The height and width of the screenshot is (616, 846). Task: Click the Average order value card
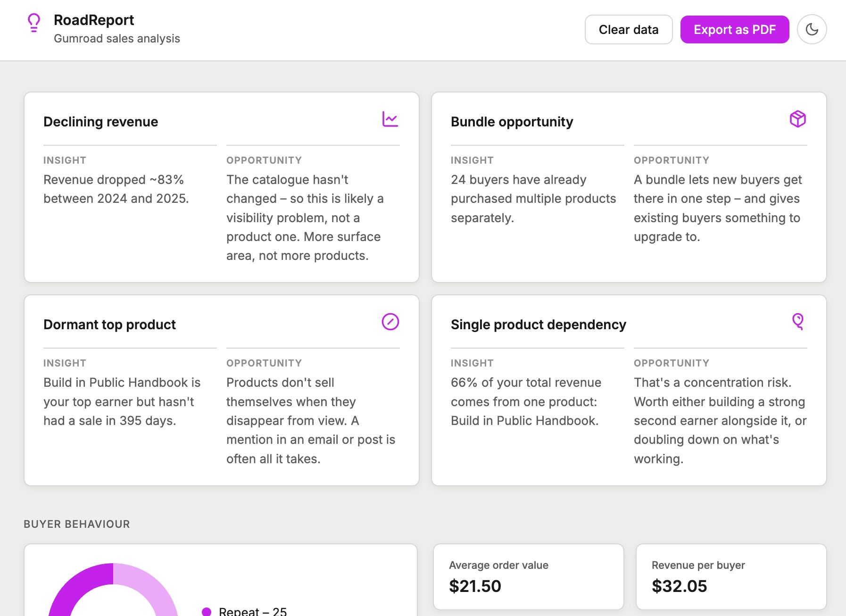click(528, 576)
